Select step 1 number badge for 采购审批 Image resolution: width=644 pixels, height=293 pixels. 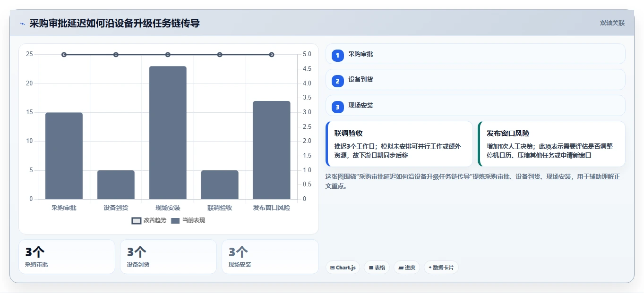(337, 56)
